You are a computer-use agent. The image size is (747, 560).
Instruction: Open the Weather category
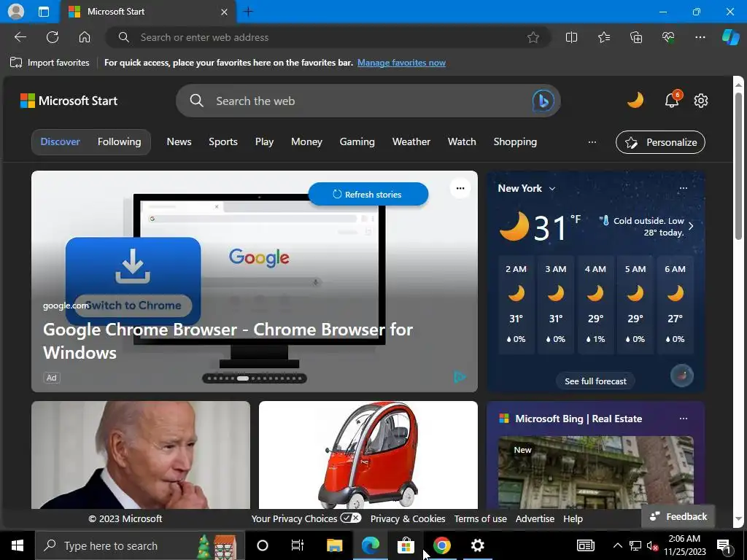(411, 142)
